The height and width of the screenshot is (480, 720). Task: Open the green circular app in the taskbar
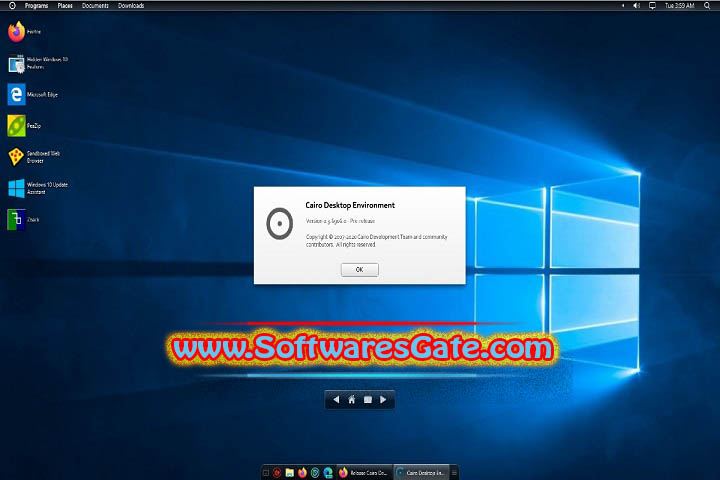(315, 473)
